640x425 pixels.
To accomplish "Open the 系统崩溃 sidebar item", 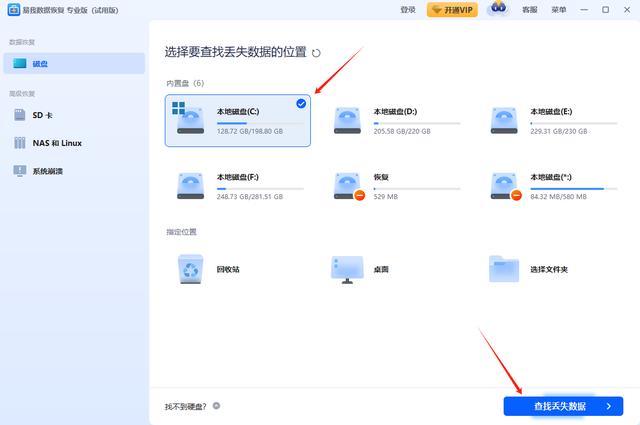I will [74, 171].
